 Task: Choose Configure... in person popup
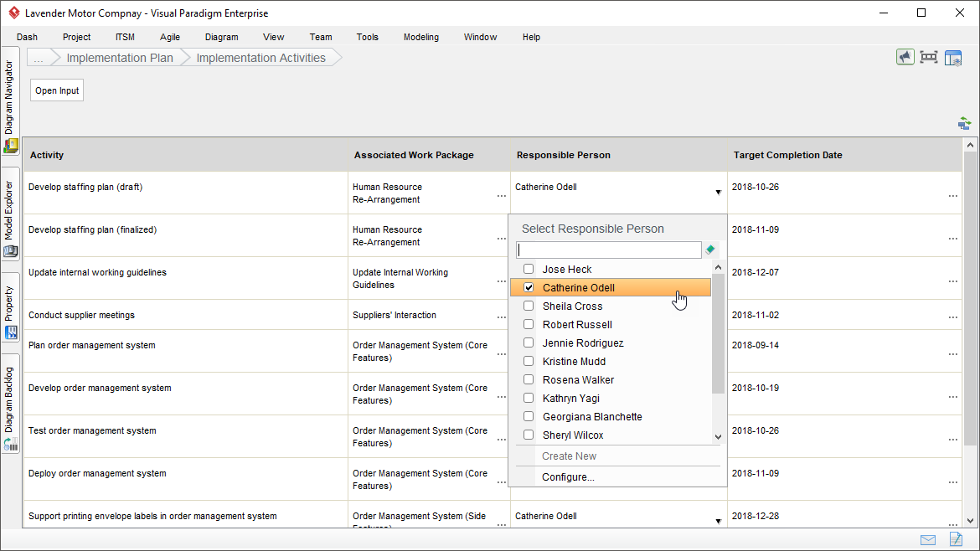click(x=568, y=476)
